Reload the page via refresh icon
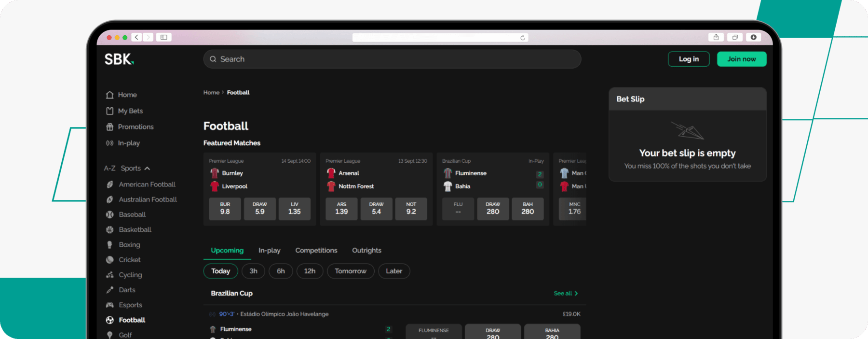The image size is (868, 339). pos(523,38)
